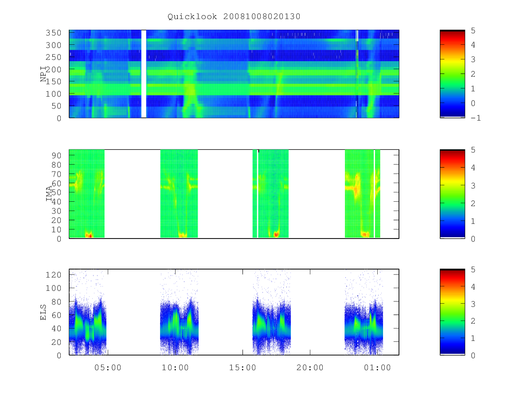Click the ELS y-axis label
Viewport: 532px width, 399px height.
point(44,312)
